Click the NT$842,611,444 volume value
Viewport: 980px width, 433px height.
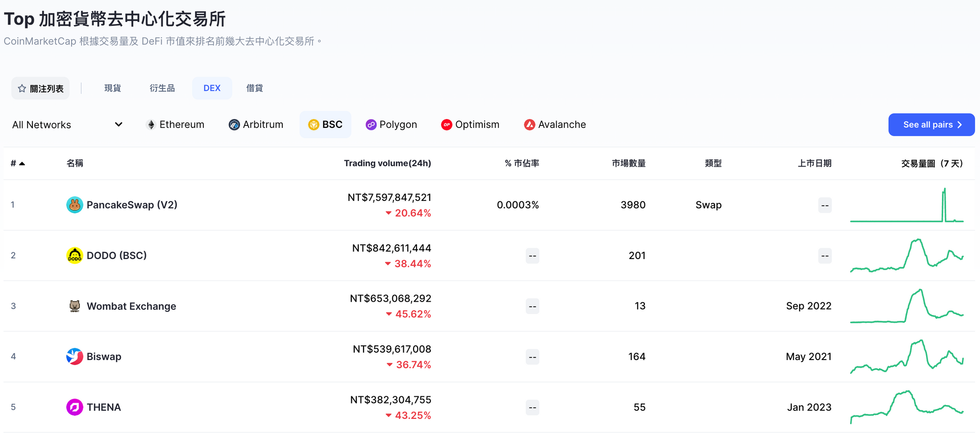(x=392, y=248)
